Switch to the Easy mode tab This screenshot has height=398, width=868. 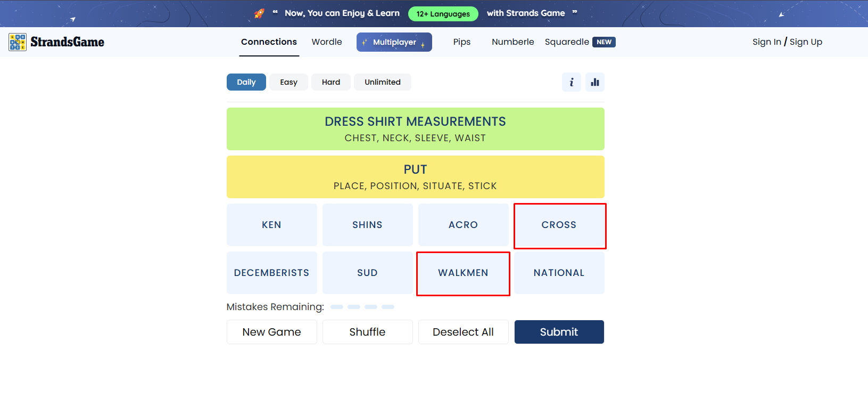[288, 82]
